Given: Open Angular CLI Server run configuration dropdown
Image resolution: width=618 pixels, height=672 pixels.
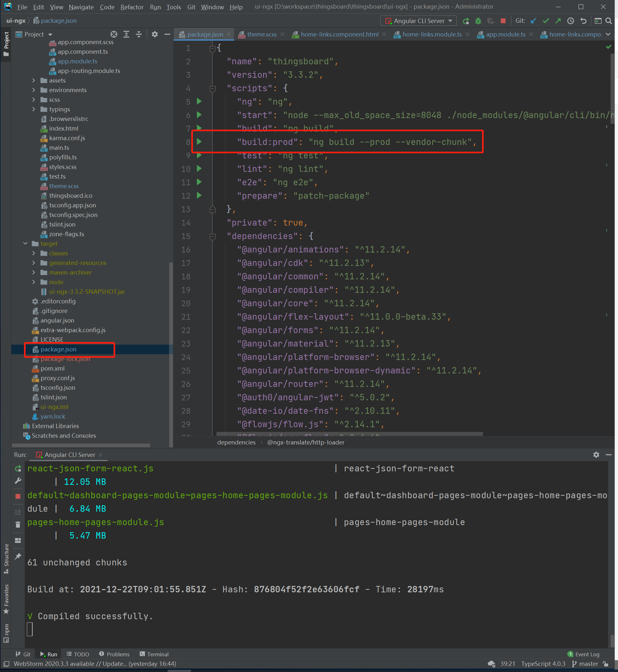Looking at the screenshot, I should [x=418, y=21].
